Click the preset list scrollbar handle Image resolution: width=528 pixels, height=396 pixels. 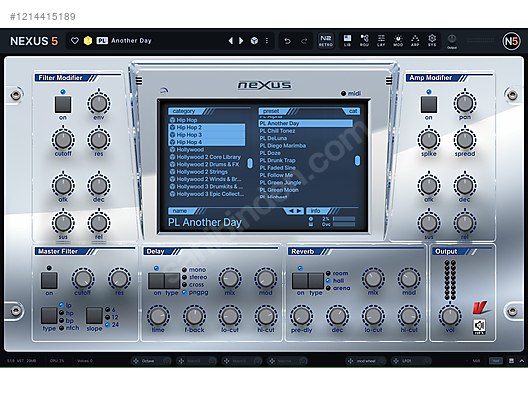pos(357,161)
